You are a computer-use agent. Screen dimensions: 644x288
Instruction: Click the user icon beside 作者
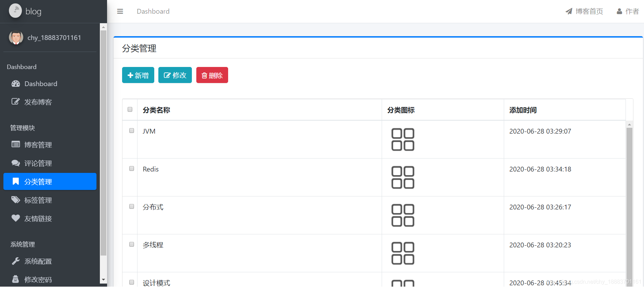coord(619,11)
